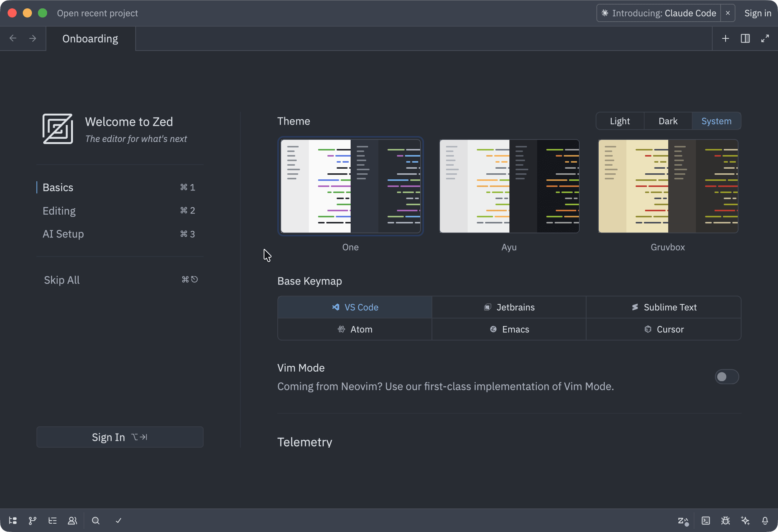The image size is (778, 532).
Task: Select the Gruvbox theme preview
Action: (668, 186)
